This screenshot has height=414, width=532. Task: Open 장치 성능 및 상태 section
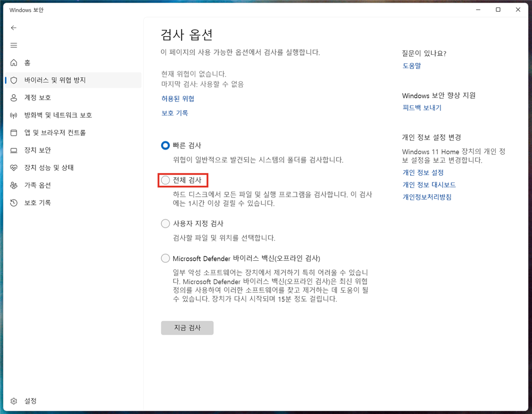tap(73, 168)
